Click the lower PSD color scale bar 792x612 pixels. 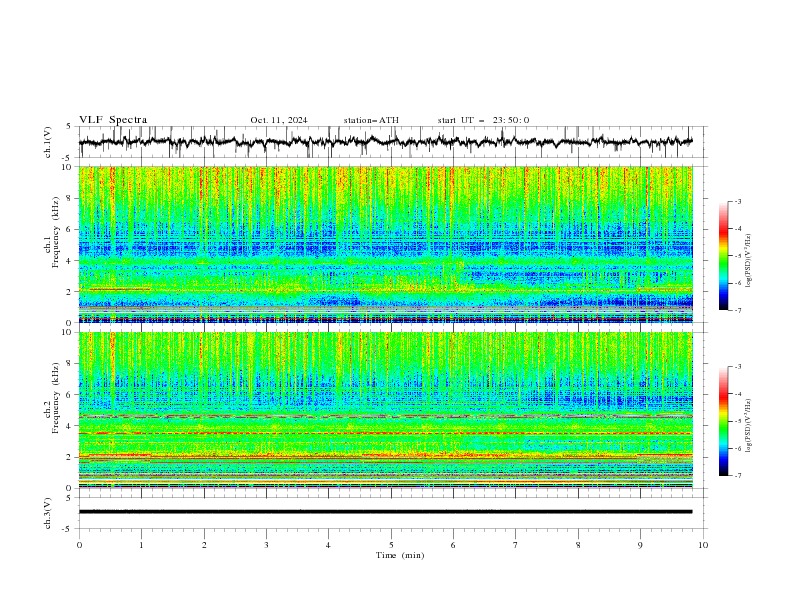pos(723,421)
